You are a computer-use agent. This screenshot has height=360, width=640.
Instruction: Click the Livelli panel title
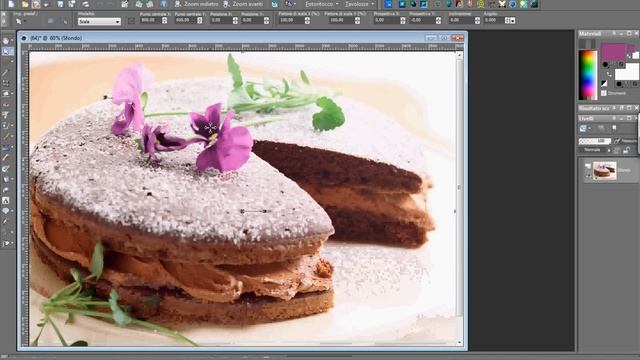(586, 118)
